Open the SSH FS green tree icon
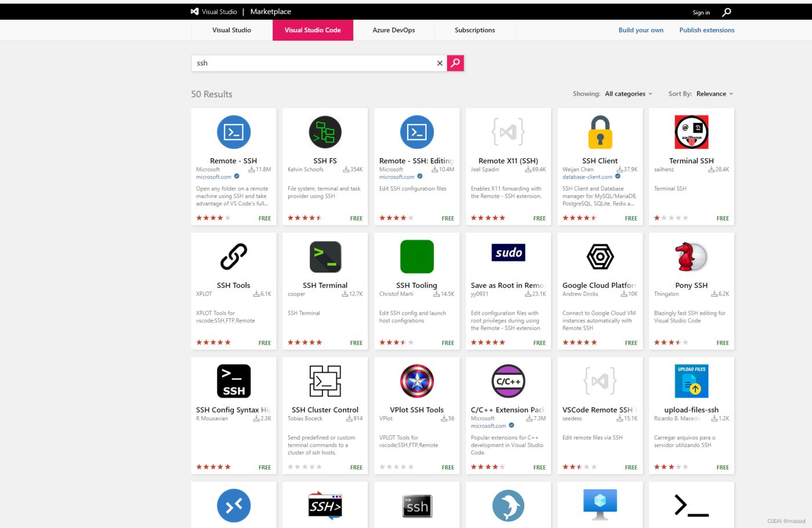 (325, 132)
